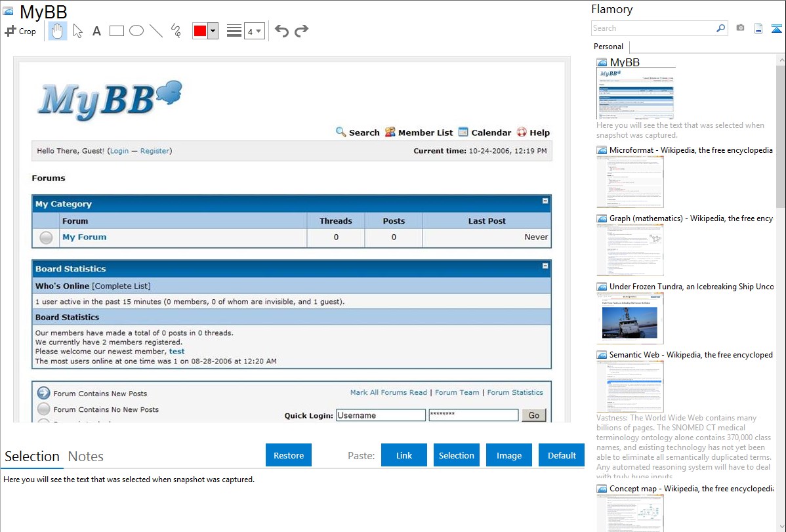Select the Crop tool
This screenshot has width=786, height=532.
pos(20,31)
